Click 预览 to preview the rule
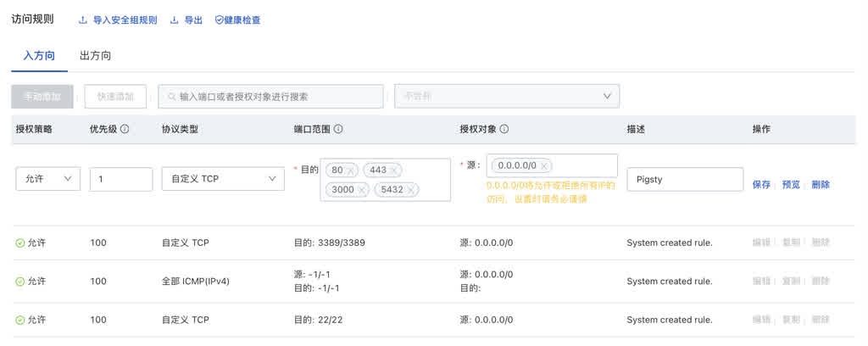Image resolution: width=868 pixels, height=346 pixels. click(791, 185)
